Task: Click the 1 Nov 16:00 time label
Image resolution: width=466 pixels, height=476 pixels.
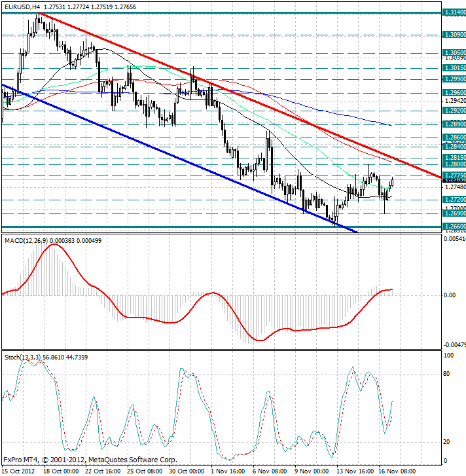Action: pyautogui.click(x=228, y=471)
